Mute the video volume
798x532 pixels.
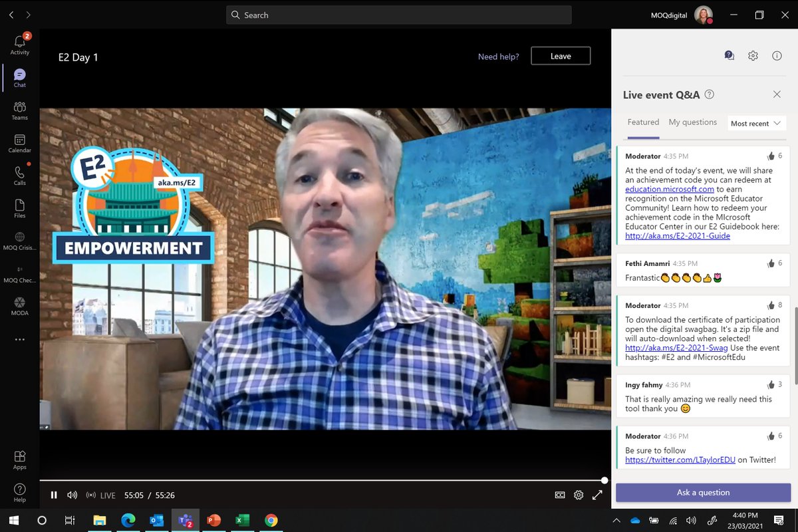72,495
